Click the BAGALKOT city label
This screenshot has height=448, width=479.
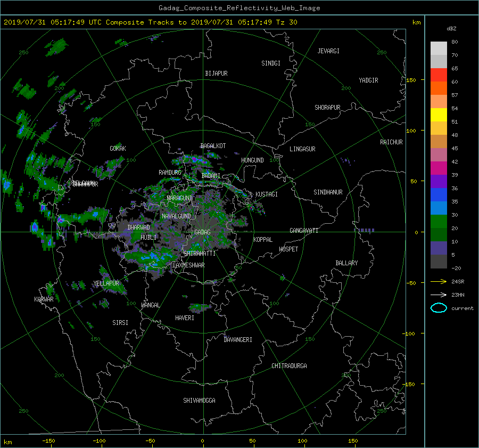(x=213, y=146)
